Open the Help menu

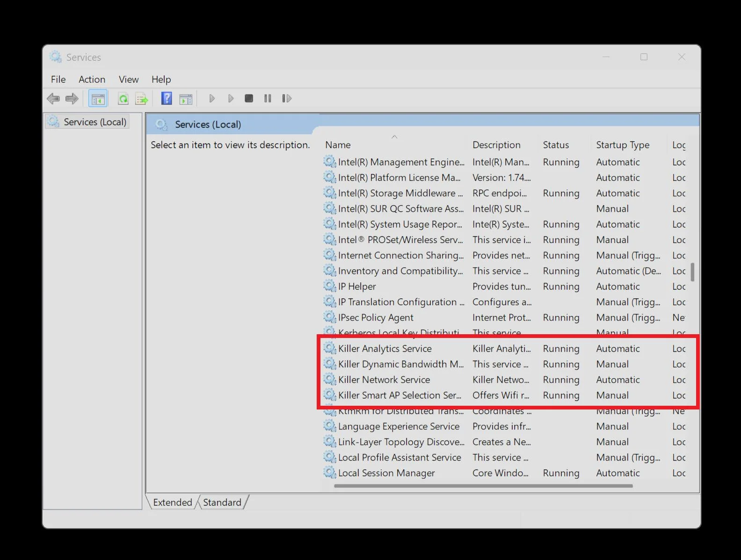click(x=161, y=79)
